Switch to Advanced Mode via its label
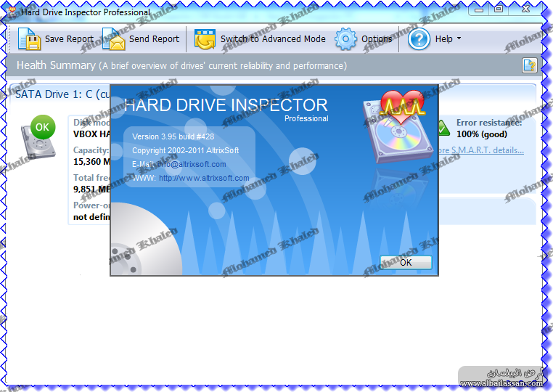Viewport: 553px width, 392px height. coord(273,38)
